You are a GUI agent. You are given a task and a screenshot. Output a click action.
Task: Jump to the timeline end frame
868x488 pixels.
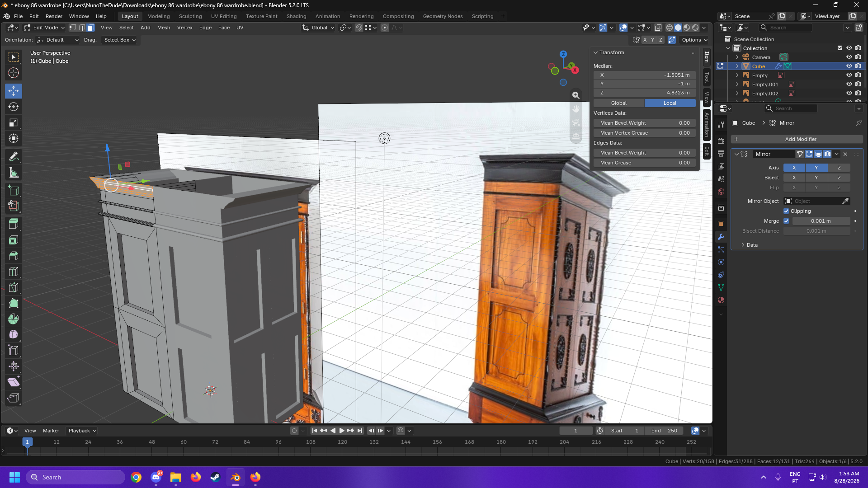coord(360,431)
